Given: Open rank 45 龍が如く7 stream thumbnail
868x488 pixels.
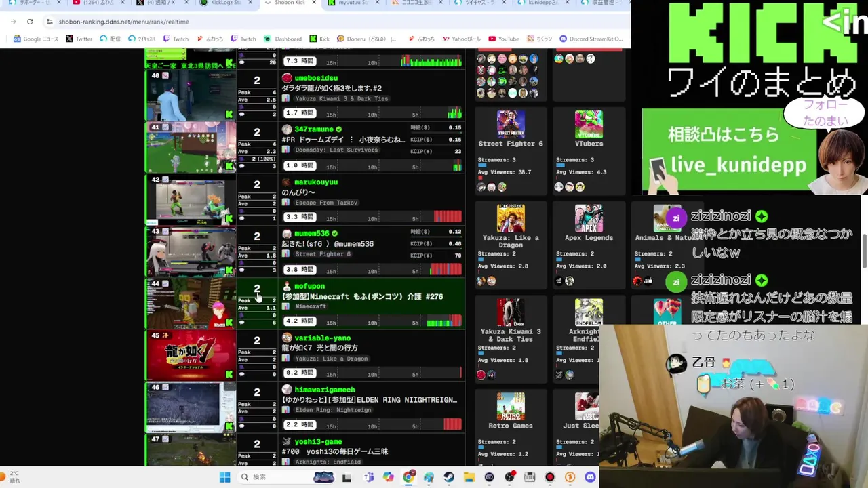Looking at the screenshot, I should (191, 355).
